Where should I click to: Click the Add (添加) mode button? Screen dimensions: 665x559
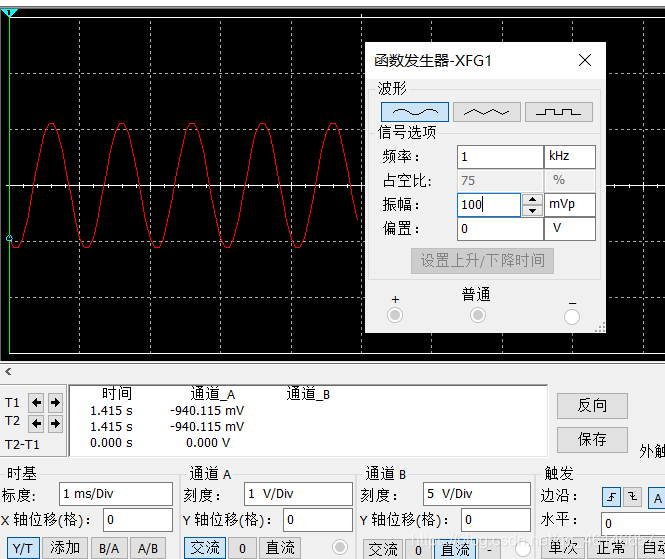(65, 548)
